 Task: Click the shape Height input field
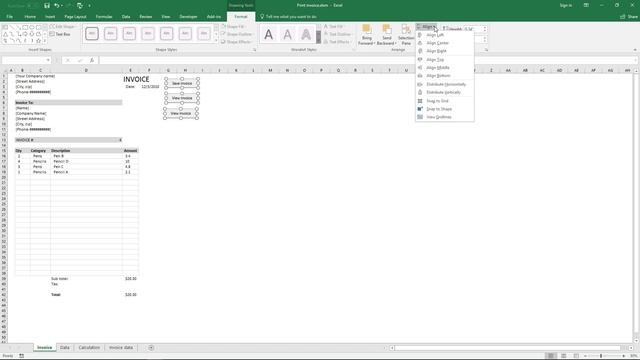473,29
